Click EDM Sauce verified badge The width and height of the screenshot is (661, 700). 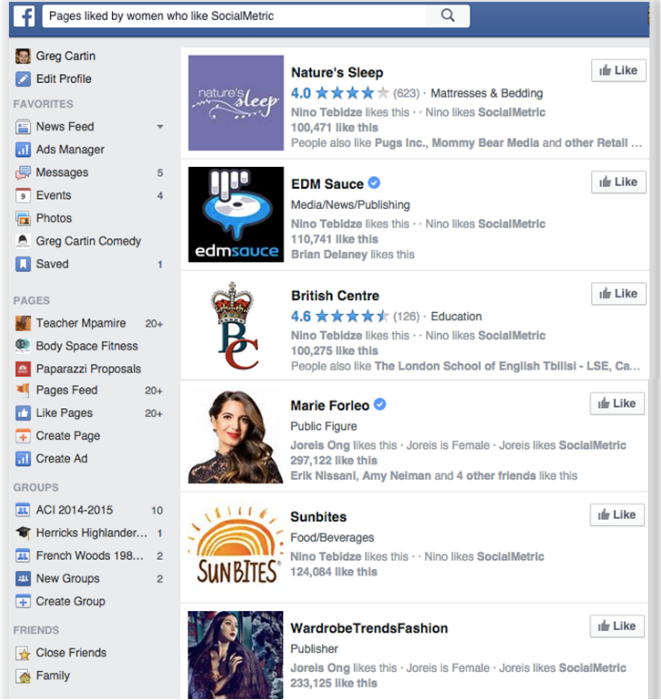point(374,183)
